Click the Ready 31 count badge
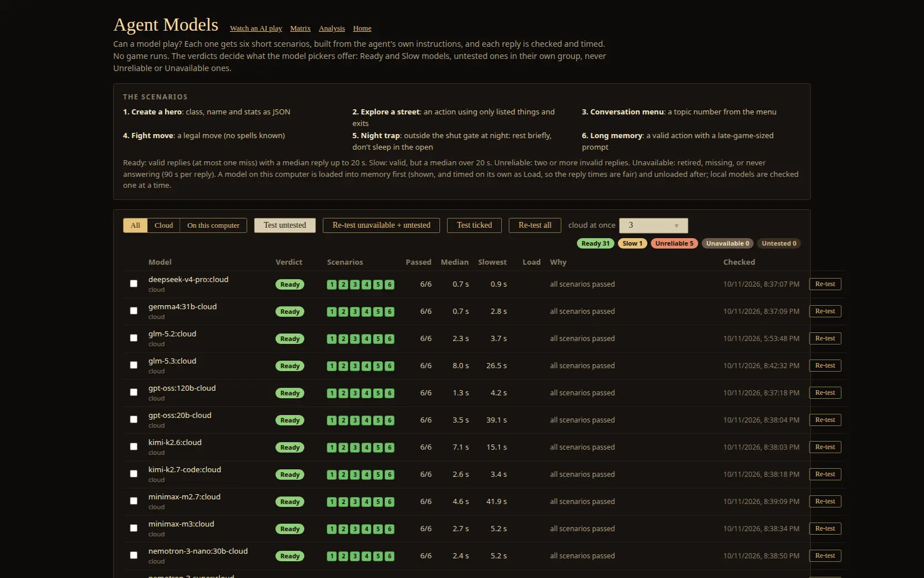Viewport: 924px width, 578px height. (595, 243)
